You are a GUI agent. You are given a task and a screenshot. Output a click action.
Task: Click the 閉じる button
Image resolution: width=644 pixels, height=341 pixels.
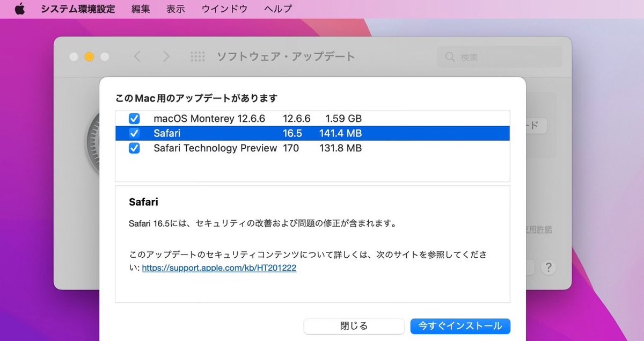354,326
